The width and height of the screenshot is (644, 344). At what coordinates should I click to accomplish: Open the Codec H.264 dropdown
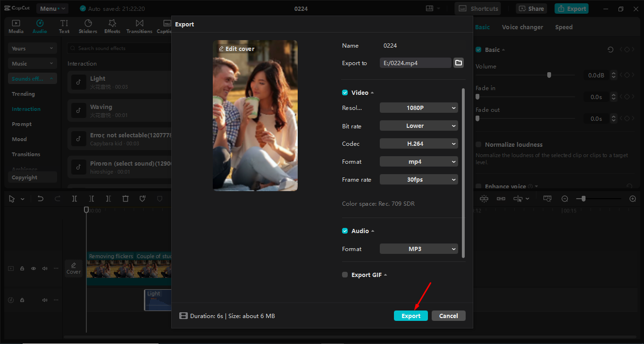click(419, 143)
